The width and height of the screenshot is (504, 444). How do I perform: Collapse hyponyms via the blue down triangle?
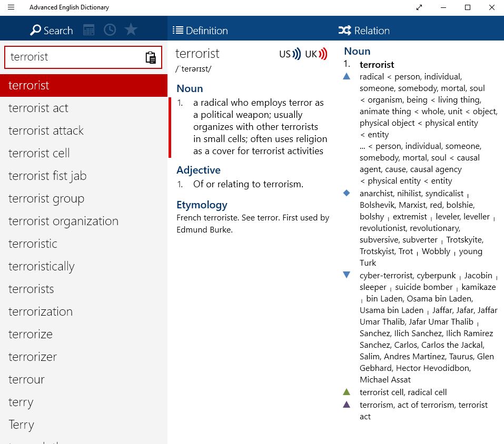point(346,275)
